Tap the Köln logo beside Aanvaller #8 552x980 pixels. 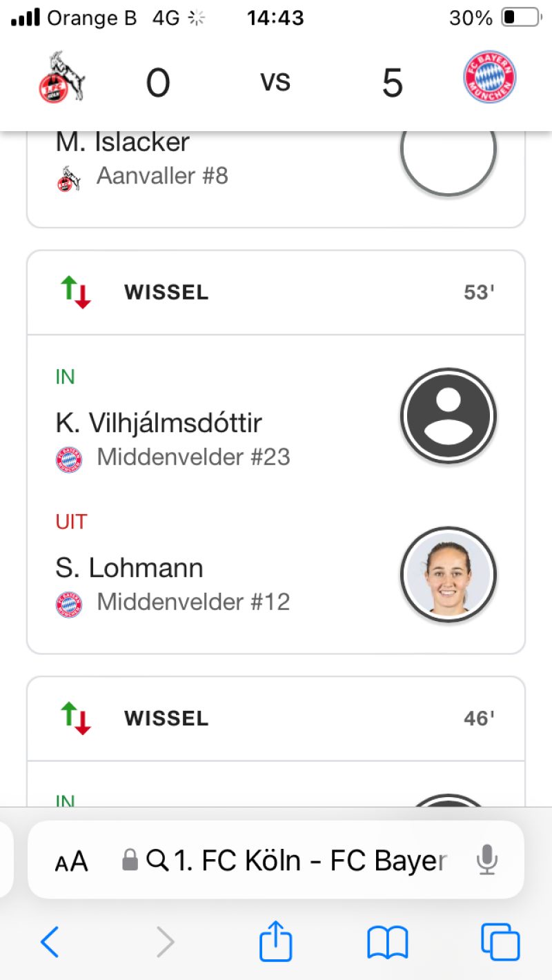[68, 178]
